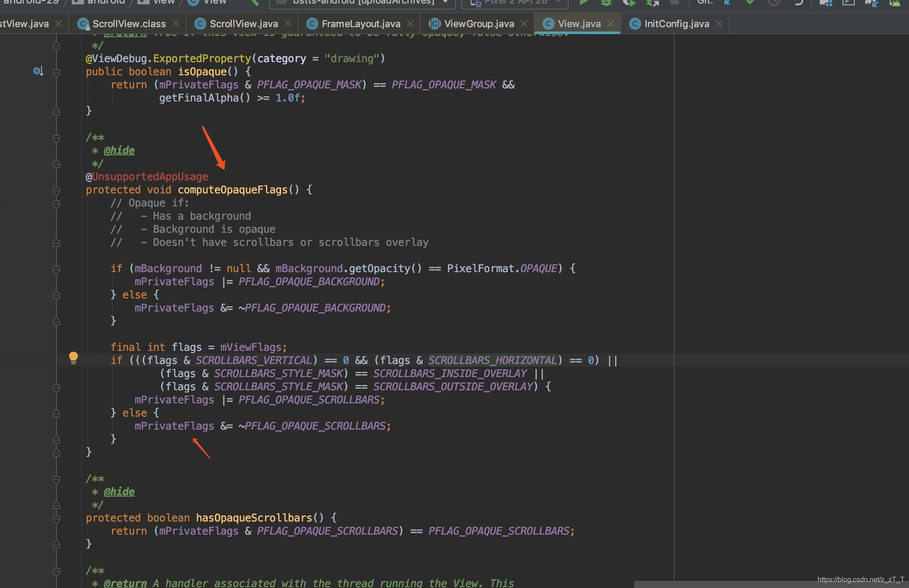Screen dimensions: 909x588
Task: Click the computeOpaqueFlags method name
Action: point(233,190)
